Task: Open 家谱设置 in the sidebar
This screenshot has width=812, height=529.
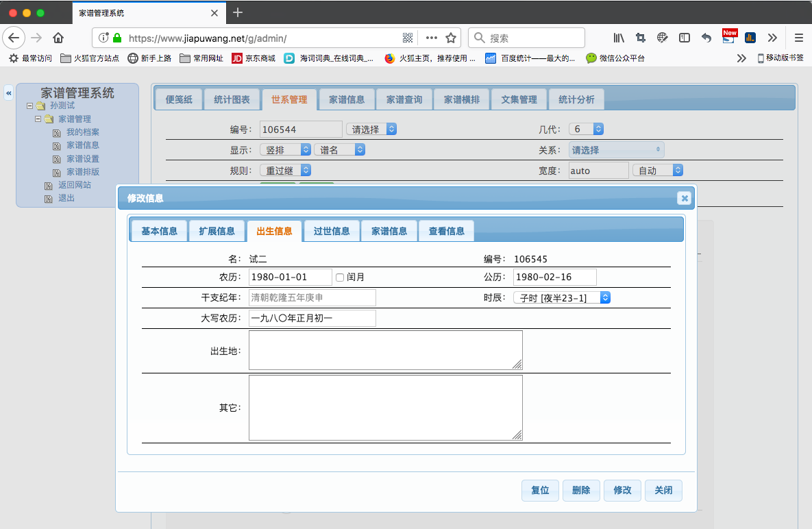Action: pyautogui.click(x=83, y=158)
